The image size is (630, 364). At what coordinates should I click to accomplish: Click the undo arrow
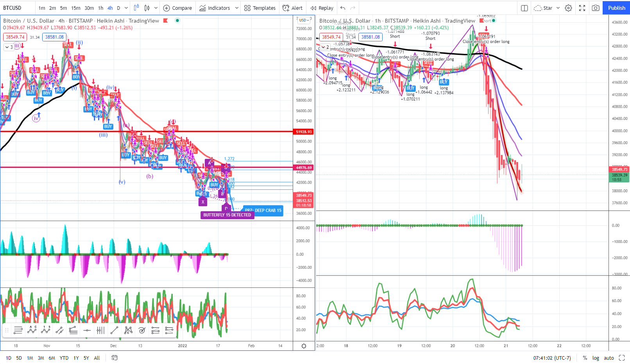coord(343,8)
